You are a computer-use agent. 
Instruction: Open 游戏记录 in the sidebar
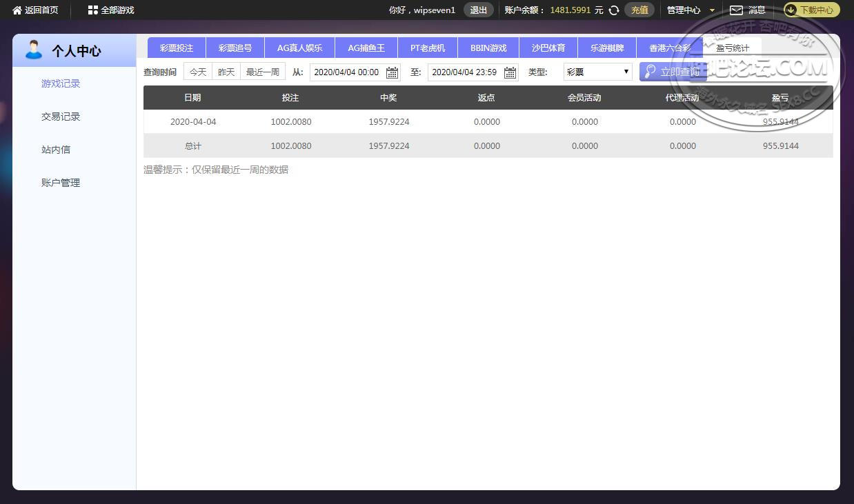61,83
